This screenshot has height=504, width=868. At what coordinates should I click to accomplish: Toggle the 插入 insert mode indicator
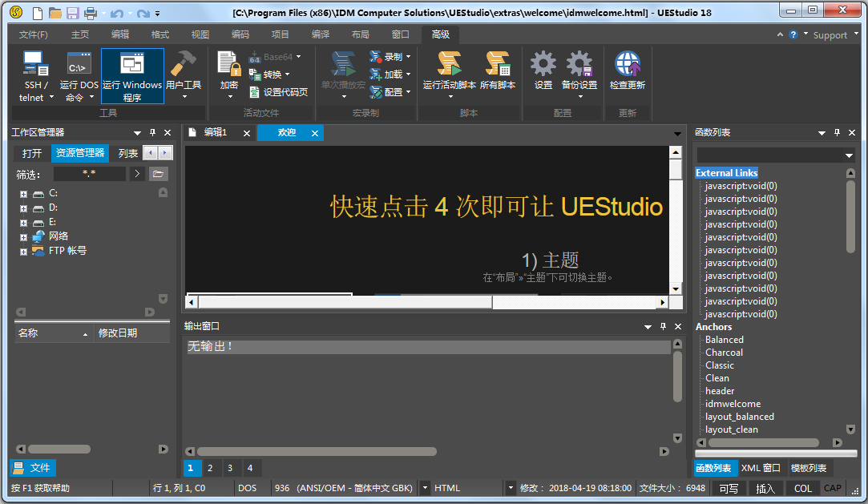pos(765,488)
